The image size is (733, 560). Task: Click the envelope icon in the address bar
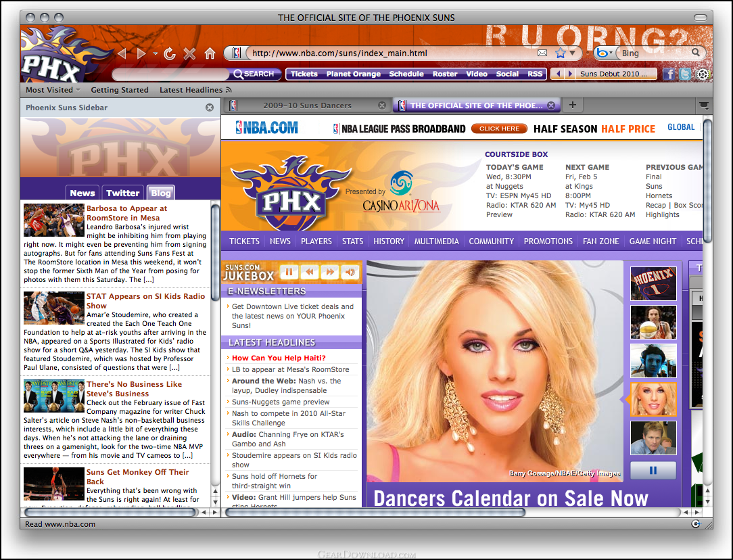[542, 53]
